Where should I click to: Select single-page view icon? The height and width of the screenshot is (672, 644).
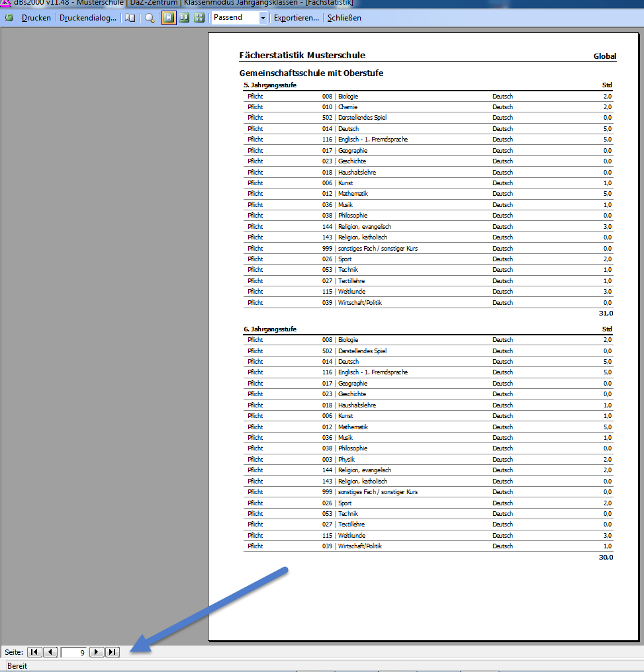[x=169, y=18]
